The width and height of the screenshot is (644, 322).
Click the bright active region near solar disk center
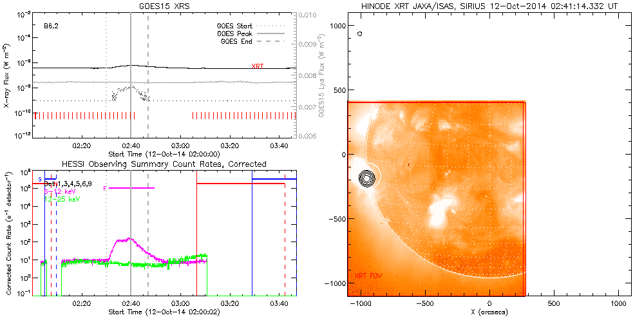coord(443,211)
